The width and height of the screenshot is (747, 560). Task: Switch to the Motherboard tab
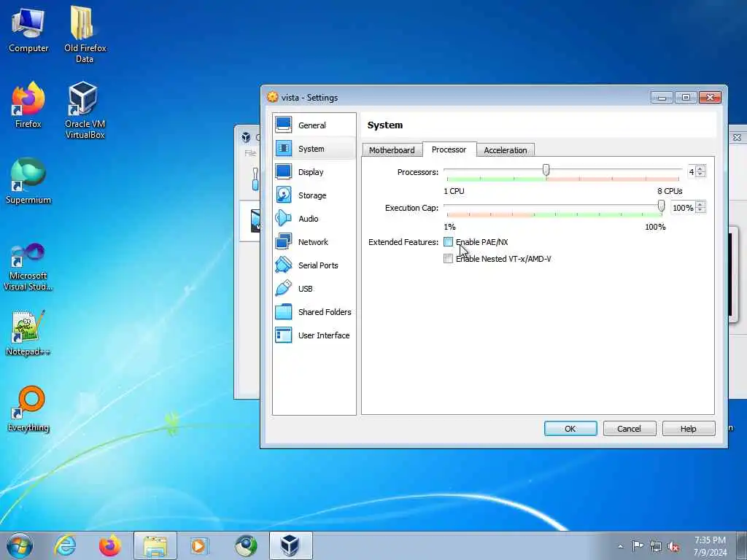click(x=392, y=150)
